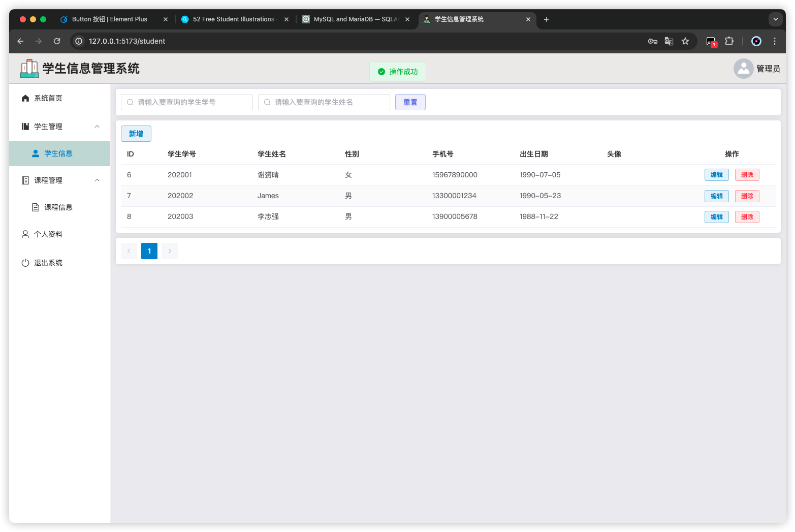This screenshot has height=532, width=795.
Task: Click phone number 13300001234 cell
Action: tap(454, 196)
